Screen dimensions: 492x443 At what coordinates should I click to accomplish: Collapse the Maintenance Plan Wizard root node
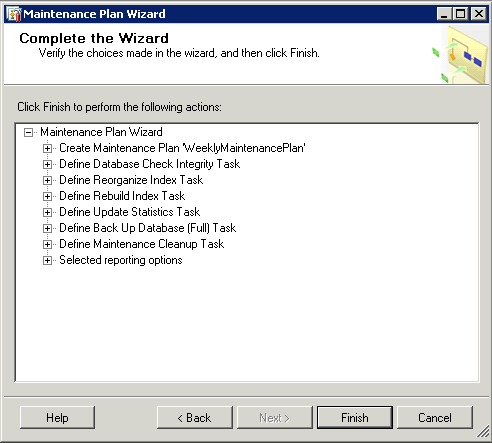click(x=29, y=132)
